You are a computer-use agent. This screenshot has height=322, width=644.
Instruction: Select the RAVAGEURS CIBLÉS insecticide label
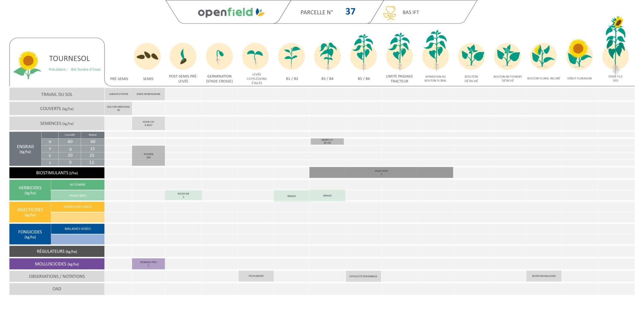tap(78, 207)
